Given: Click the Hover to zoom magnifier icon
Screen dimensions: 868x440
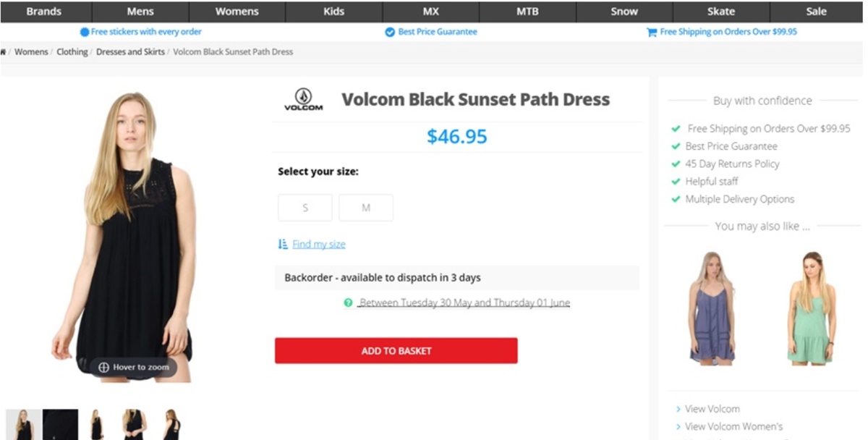Looking at the screenshot, I should [103, 368].
